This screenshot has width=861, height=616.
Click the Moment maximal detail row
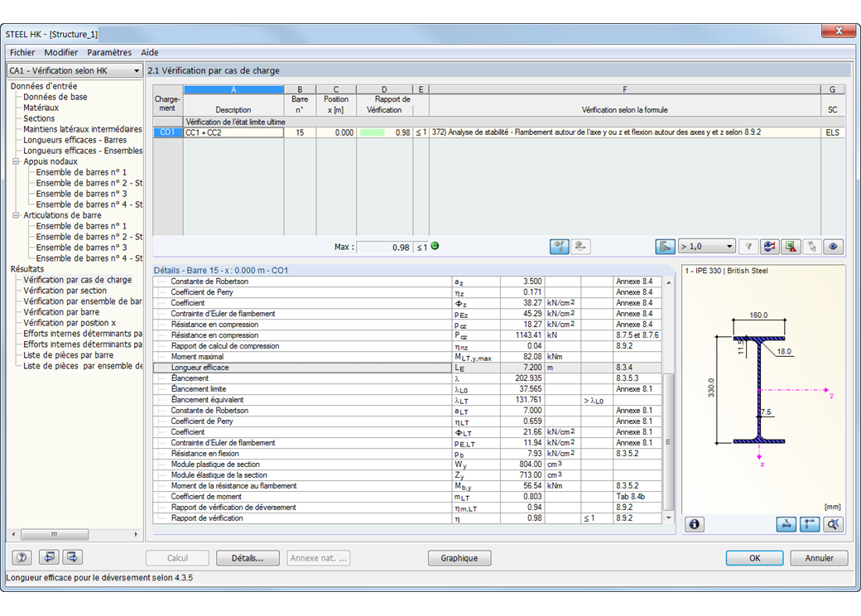[x=407, y=357]
